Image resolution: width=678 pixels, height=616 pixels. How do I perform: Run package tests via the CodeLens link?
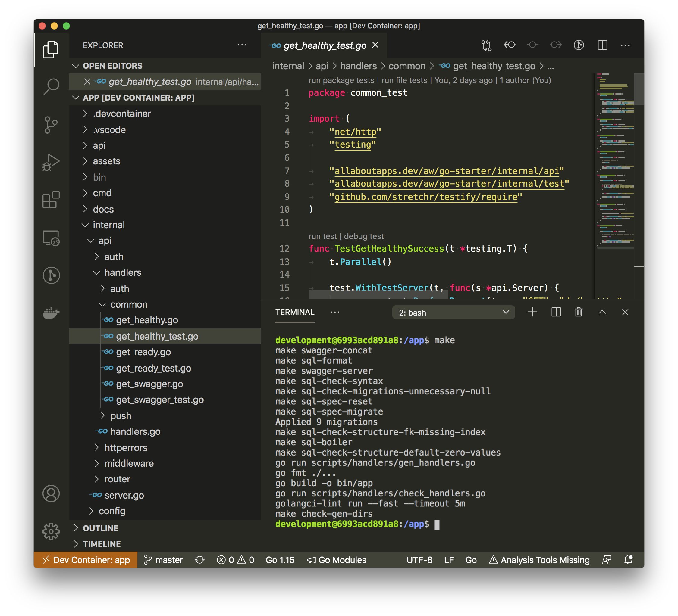click(x=341, y=80)
